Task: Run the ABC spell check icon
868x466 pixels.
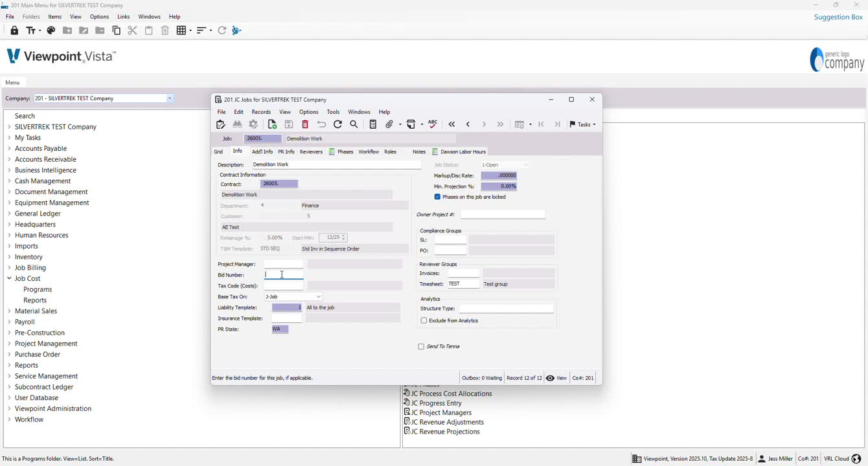Action: click(x=433, y=124)
